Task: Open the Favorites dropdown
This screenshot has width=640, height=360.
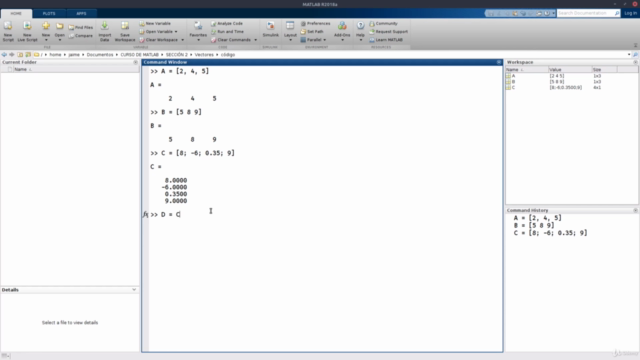Action: pos(198,31)
